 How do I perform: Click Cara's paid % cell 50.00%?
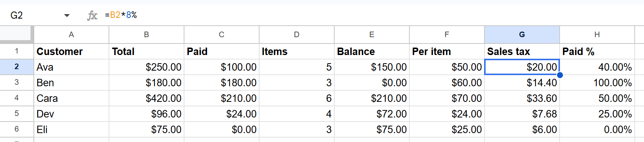pyautogui.click(x=597, y=98)
